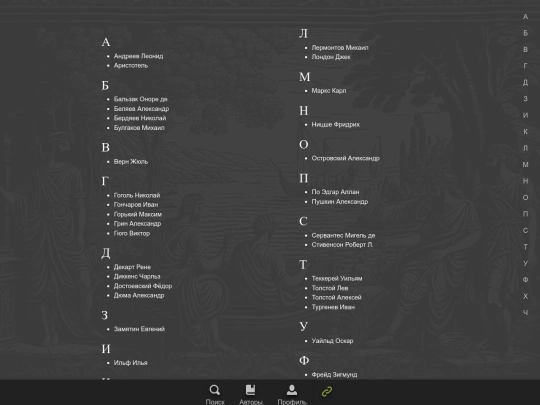Click the green chain link icon

click(327, 392)
